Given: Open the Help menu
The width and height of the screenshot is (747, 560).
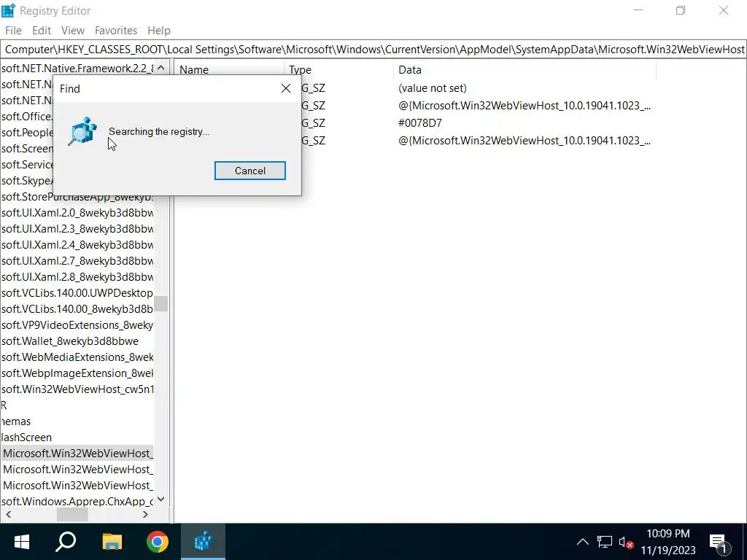Looking at the screenshot, I should [158, 31].
